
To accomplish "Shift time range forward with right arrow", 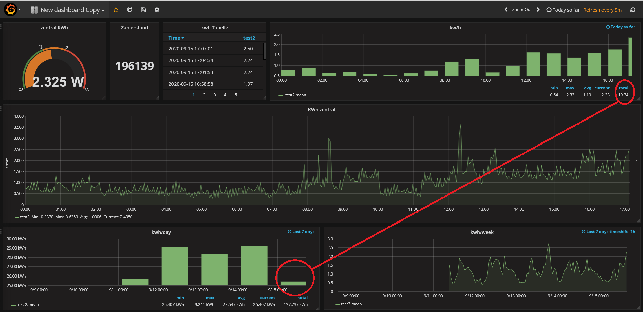I will (538, 10).
